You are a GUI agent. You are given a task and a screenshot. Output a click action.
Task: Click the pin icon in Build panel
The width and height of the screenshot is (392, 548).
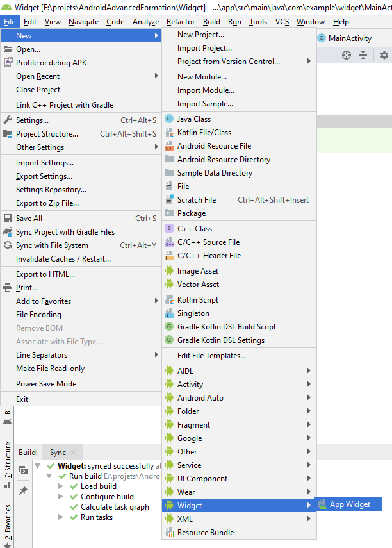(x=23, y=490)
